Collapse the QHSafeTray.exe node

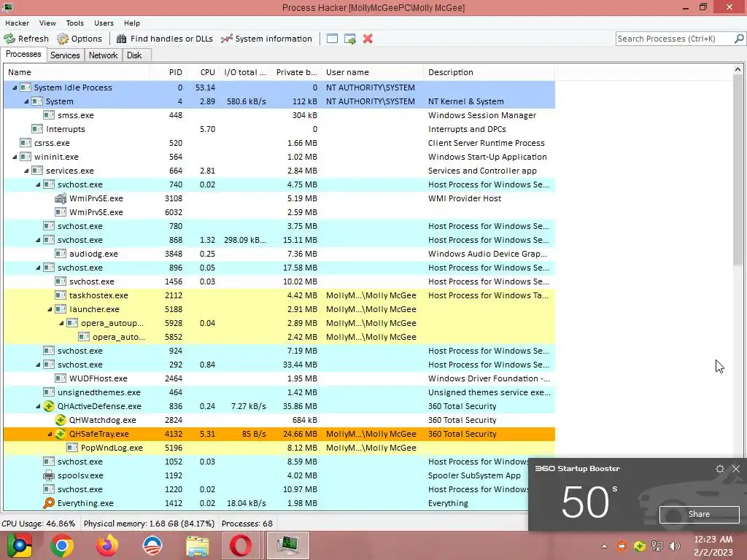(50, 434)
